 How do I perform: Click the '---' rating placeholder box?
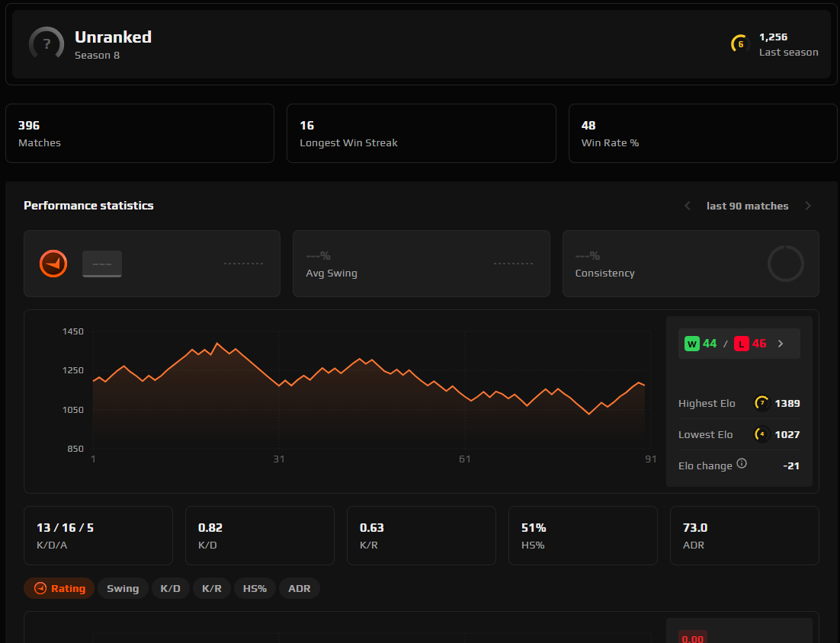click(x=102, y=264)
